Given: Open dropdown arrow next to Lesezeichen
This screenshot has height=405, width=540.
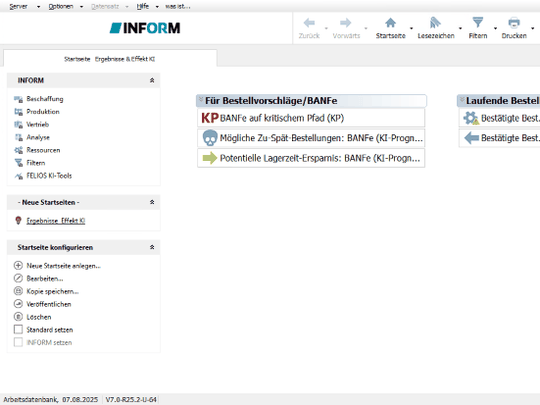Looking at the screenshot, I should click(460, 28).
